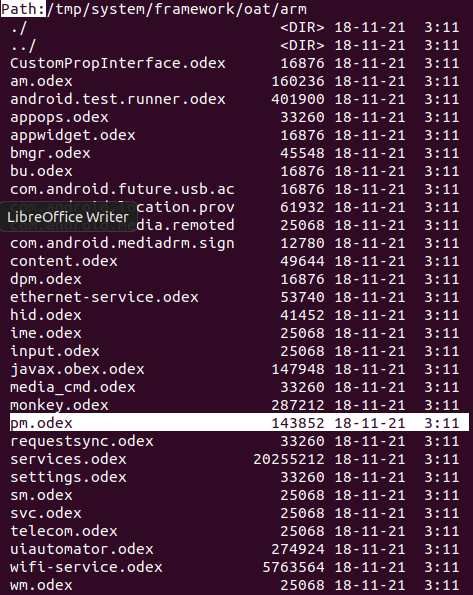
Task: Select com.android.future.usb.ac file
Action: tap(239, 189)
